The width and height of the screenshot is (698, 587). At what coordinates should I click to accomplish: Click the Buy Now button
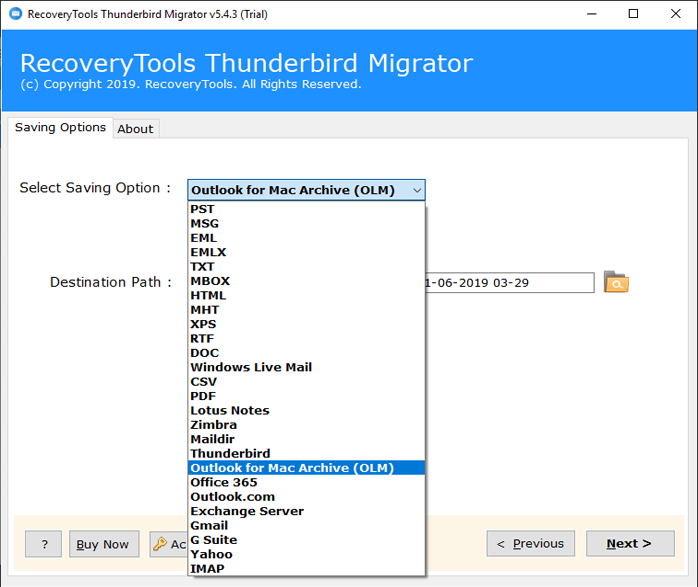(x=104, y=544)
